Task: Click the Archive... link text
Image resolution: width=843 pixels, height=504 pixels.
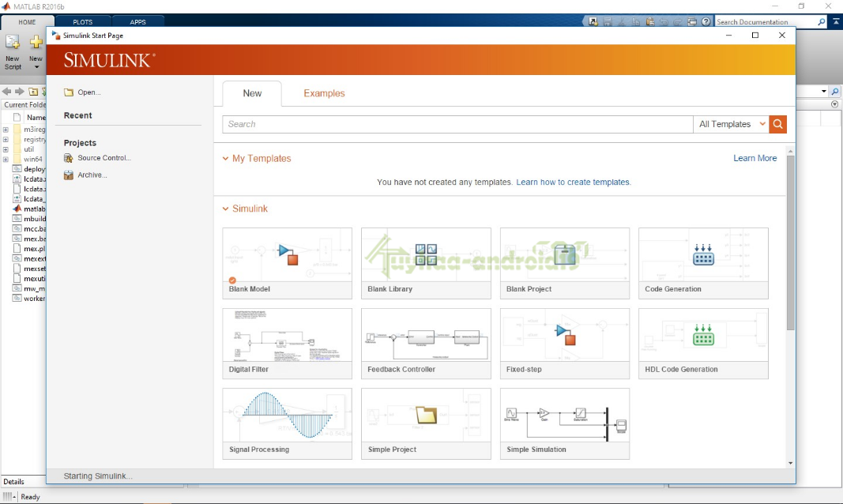Action: point(92,175)
